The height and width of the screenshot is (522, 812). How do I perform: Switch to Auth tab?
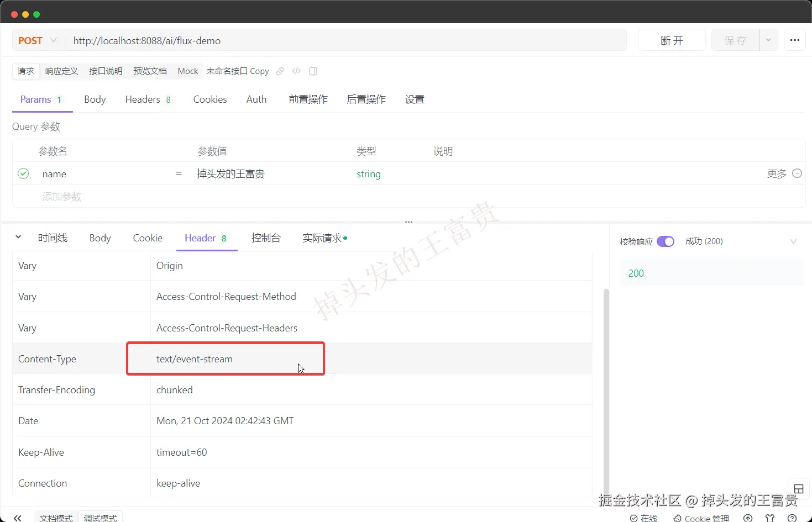tap(256, 99)
